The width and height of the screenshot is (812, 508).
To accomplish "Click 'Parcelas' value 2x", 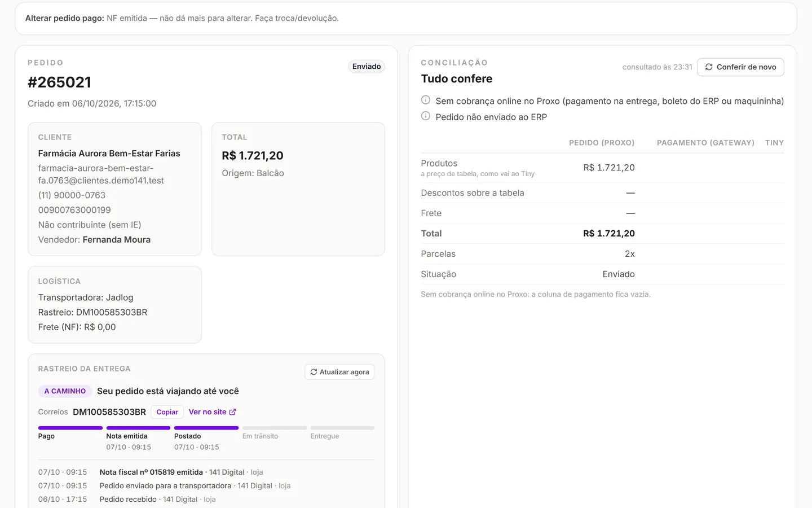I will tap(630, 254).
